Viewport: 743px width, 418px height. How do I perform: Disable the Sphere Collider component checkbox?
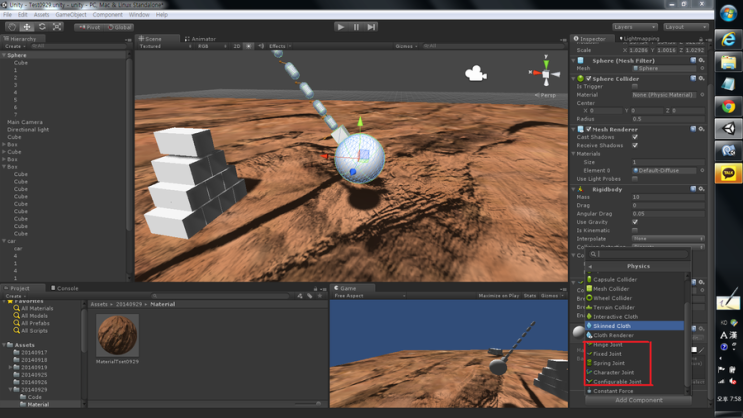point(589,79)
